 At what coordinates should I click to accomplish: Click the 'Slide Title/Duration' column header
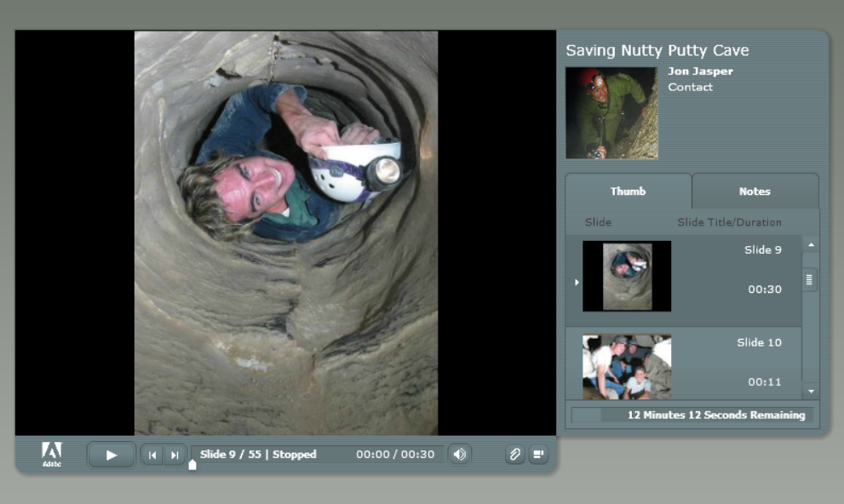tap(729, 222)
